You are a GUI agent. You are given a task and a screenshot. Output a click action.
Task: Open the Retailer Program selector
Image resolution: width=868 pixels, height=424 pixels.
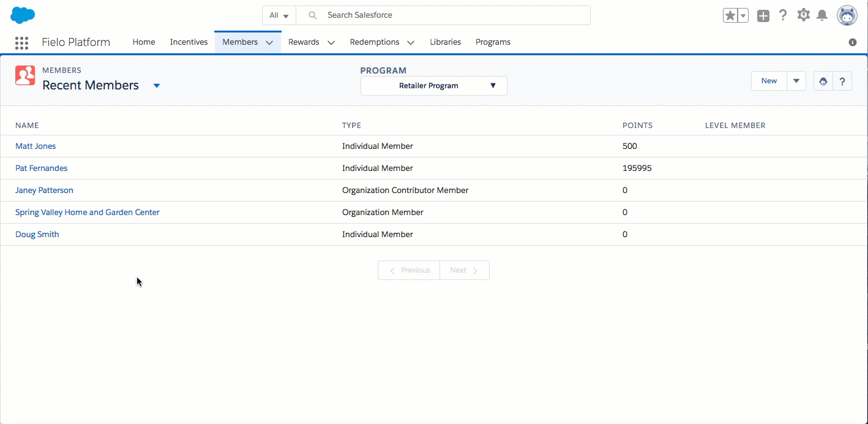433,86
